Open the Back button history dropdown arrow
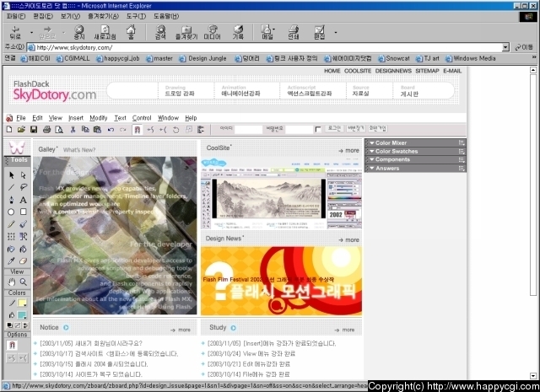 coord(31,32)
